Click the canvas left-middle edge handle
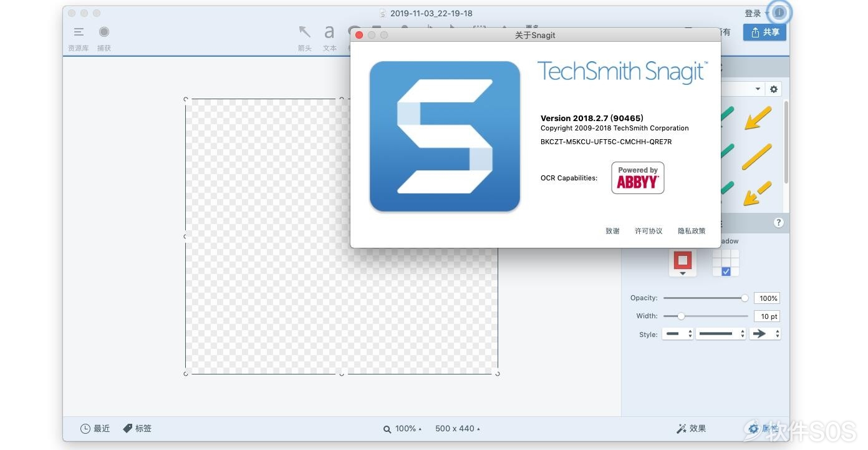Image resolution: width=868 pixels, height=450 pixels. tap(185, 237)
